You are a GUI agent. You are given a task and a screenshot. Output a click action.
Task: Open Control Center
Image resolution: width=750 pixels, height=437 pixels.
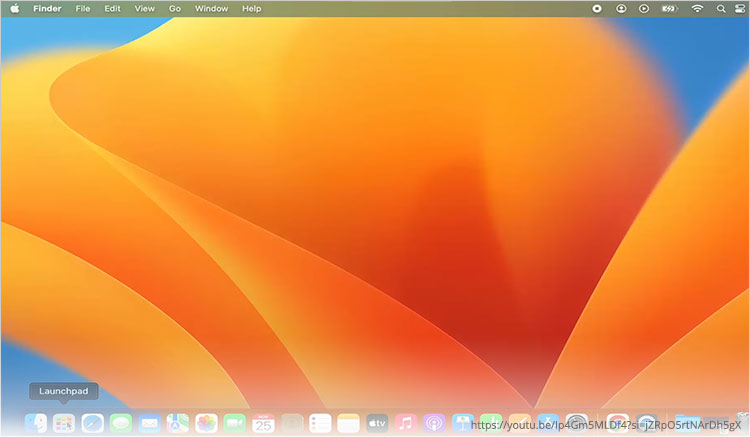pyautogui.click(x=739, y=9)
